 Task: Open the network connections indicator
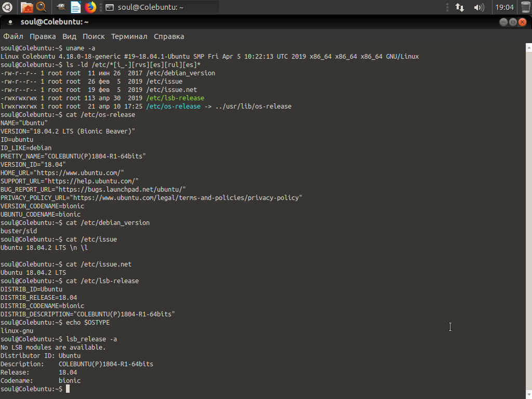(460, 7)
